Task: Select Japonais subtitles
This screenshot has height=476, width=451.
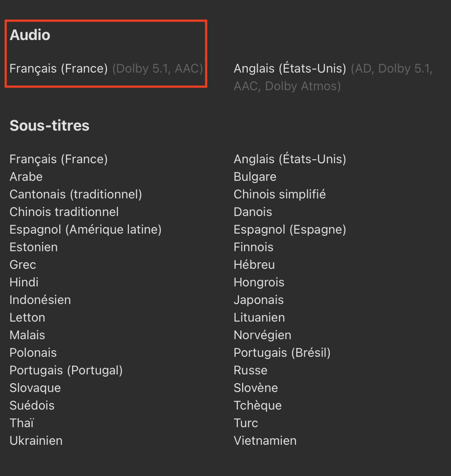Action: tap(258, 300)
